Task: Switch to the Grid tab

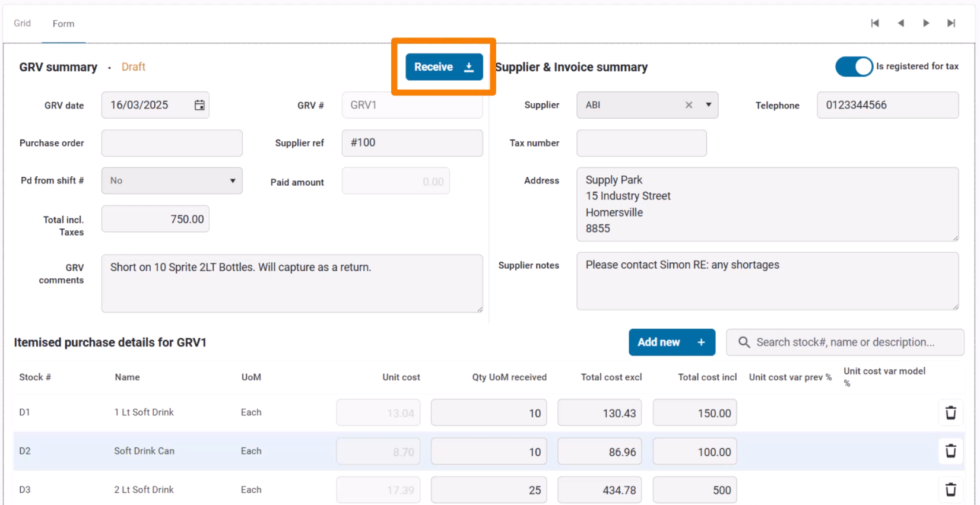Action: [23, 23]
